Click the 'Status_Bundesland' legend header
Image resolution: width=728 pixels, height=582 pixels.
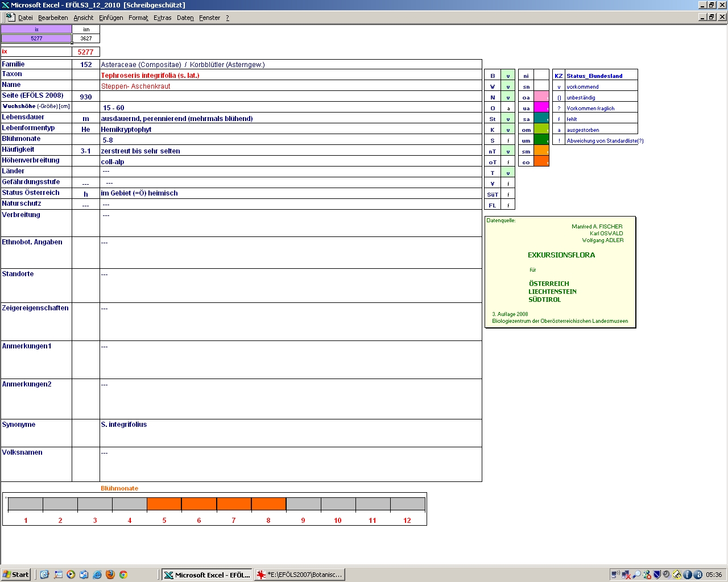tap(601, 76)
